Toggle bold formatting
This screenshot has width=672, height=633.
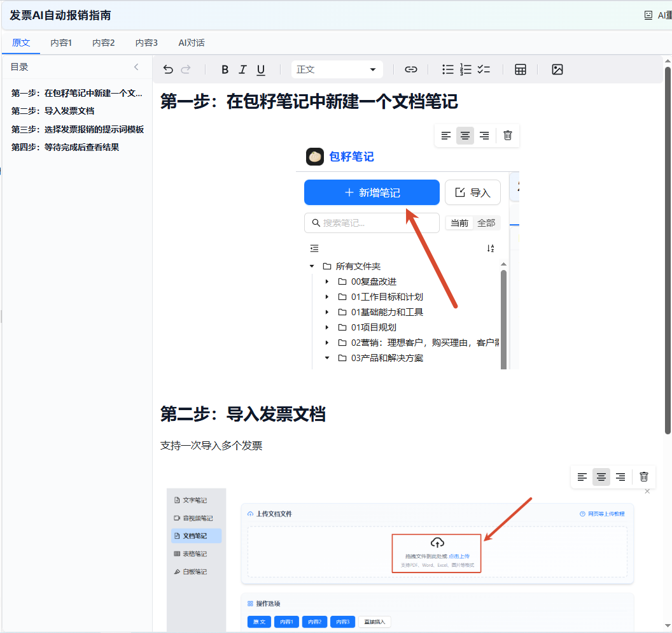coord(225,69)
